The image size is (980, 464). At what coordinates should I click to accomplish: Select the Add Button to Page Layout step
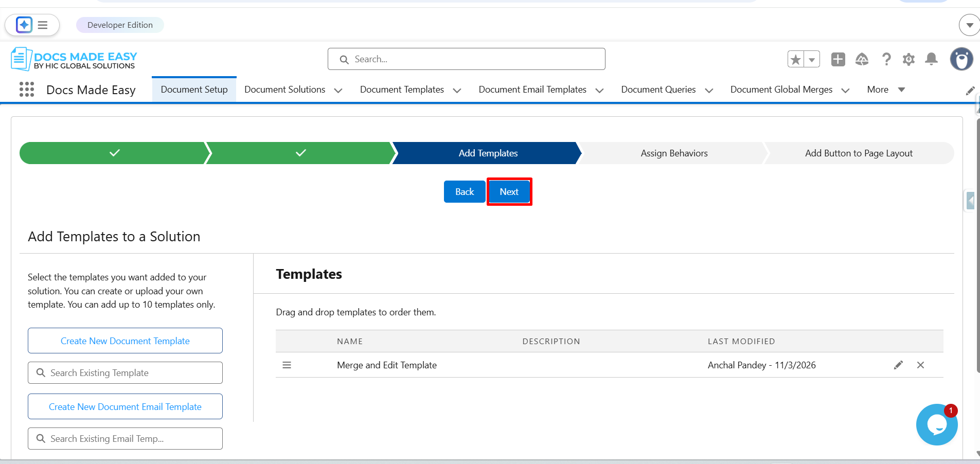click(859, 153)
